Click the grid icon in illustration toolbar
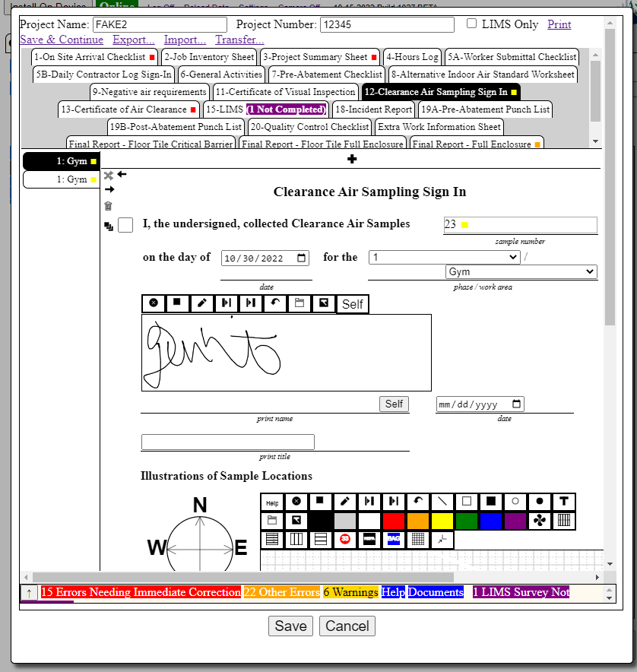Viewport: 637px width, 672px height. pos(417,539)
